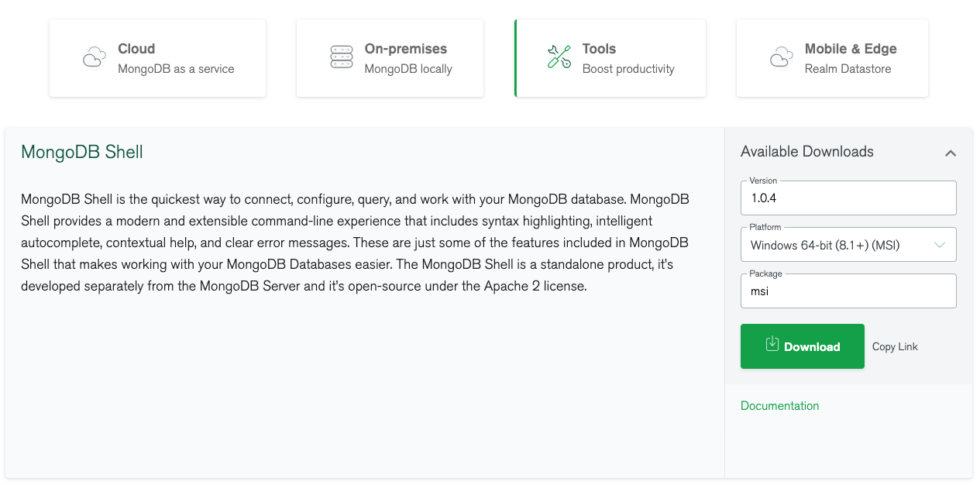The height and width of the screenshot is (485, 980).
Task: Open the Windows 64-bit (8.1+) (MSI) platform selector
Action: [837, 246]
